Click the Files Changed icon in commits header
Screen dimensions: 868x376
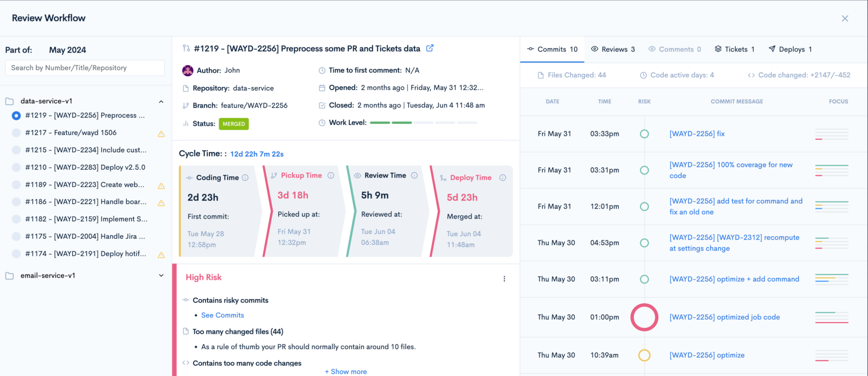pyautogui.click(x=541, y=75)
